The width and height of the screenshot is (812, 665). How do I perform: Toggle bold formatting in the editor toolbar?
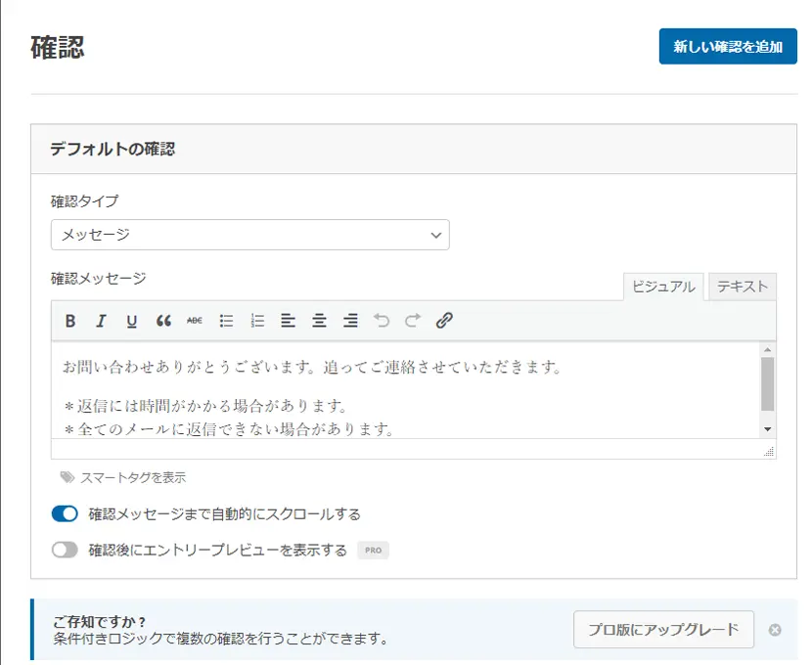pyautogui.click(x=70, y=321)
